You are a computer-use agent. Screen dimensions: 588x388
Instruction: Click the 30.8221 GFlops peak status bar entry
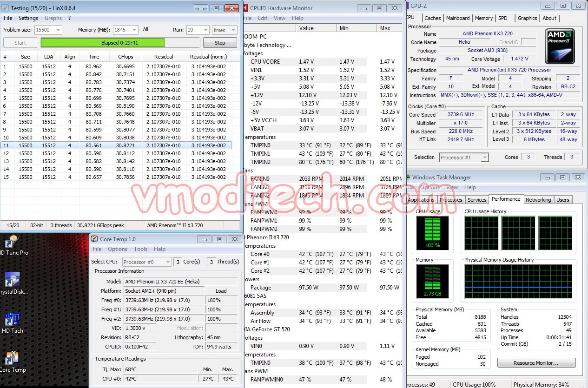pos(101,225)
